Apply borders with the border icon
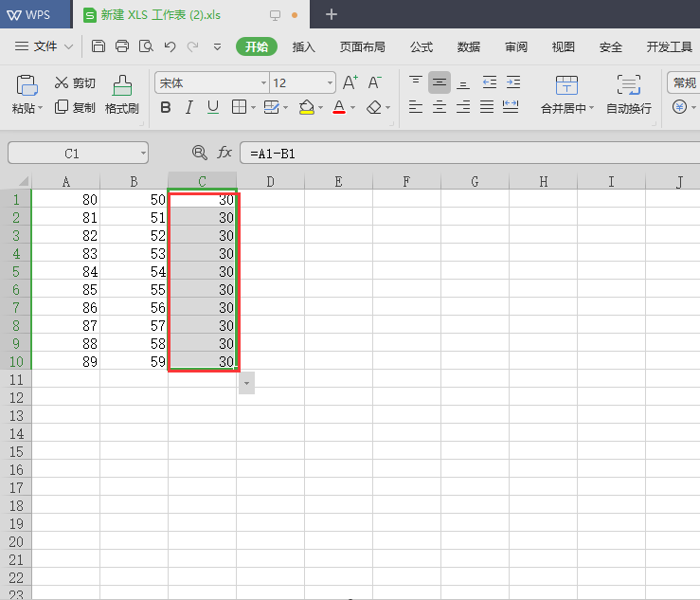 [239, 107]
